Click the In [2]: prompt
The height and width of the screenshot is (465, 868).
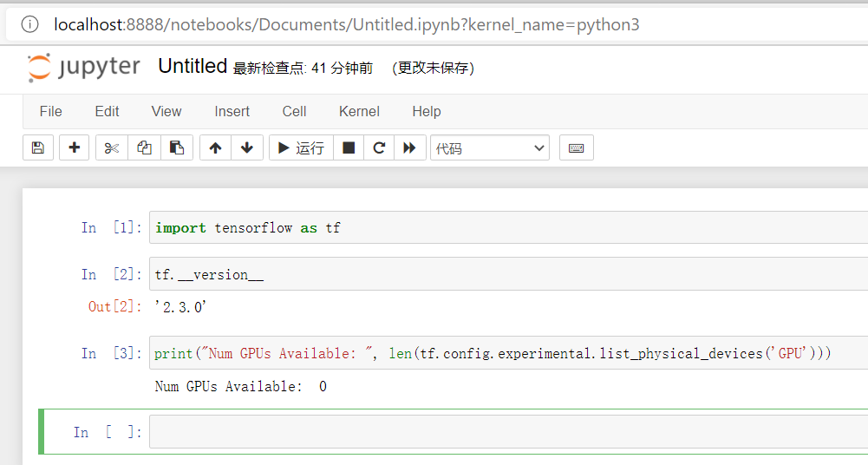[112, 274]
